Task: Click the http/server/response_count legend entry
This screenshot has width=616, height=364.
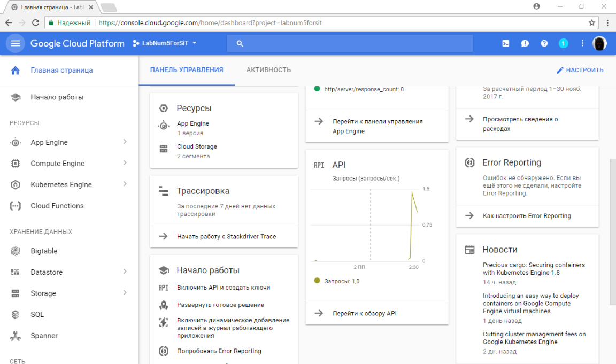Action: coord(359,89)
